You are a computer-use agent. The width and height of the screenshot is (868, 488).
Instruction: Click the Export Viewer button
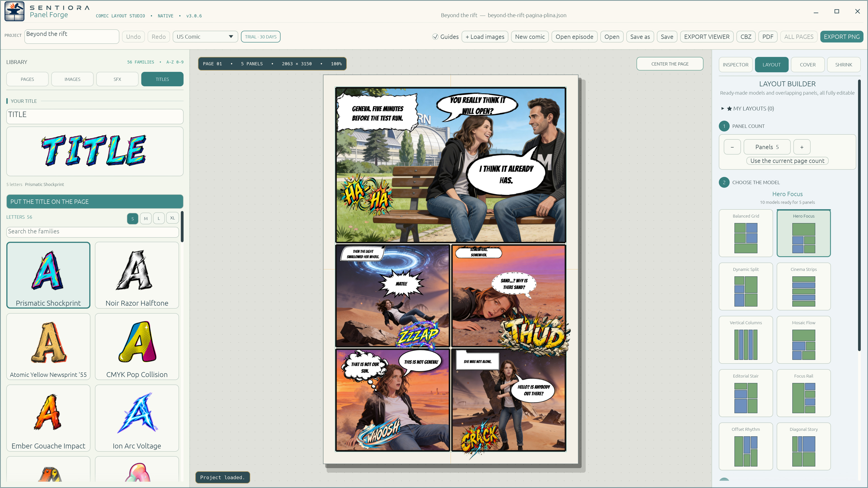tap(707, 37)
